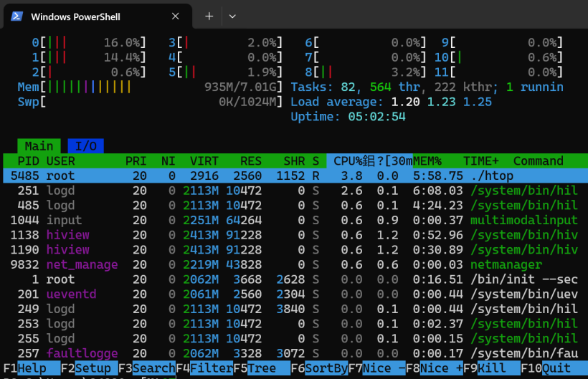588x379 pixels.
Task: Select process PID 249 logd
Action: point(295,309)
